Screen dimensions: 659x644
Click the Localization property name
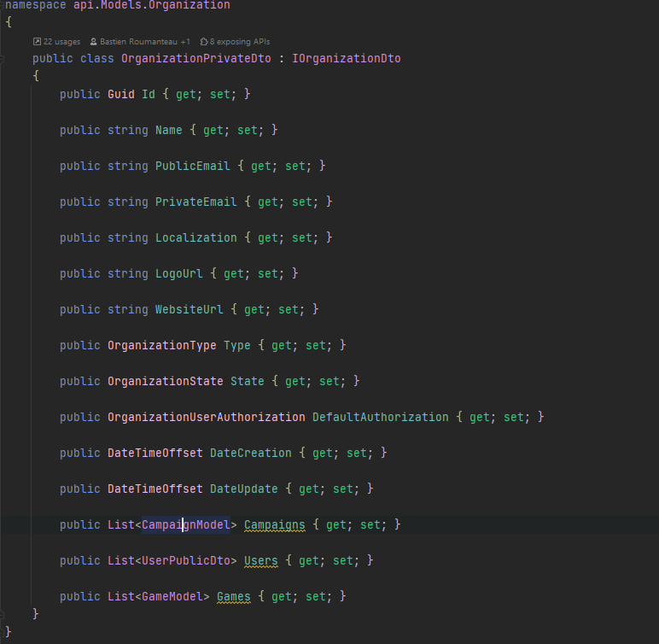[x=196, y=237]
